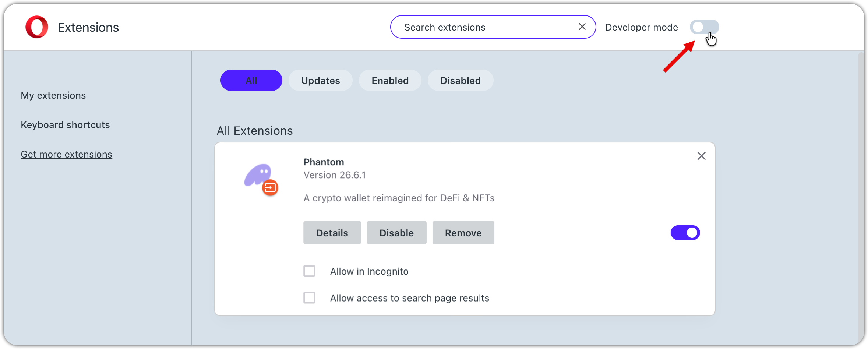
Task: Open the Get more extensions link
Action: pos(66,154)
